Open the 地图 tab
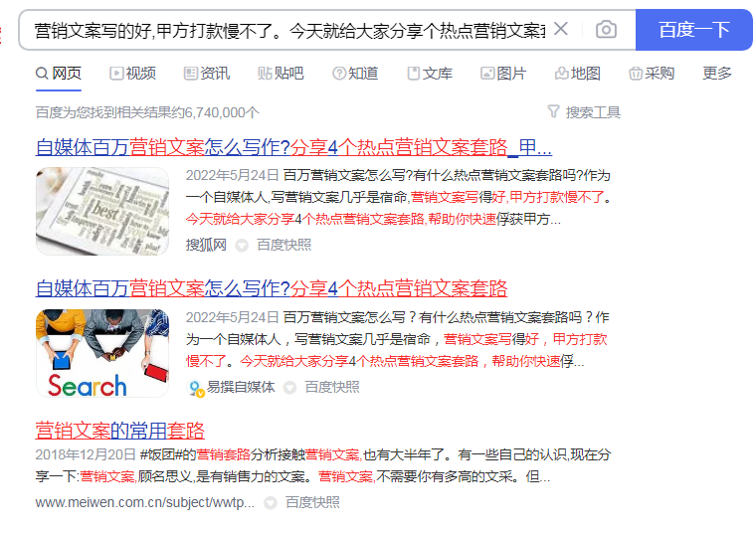The width and height of the screenshot is (756, 534). [x=578, y=74]
